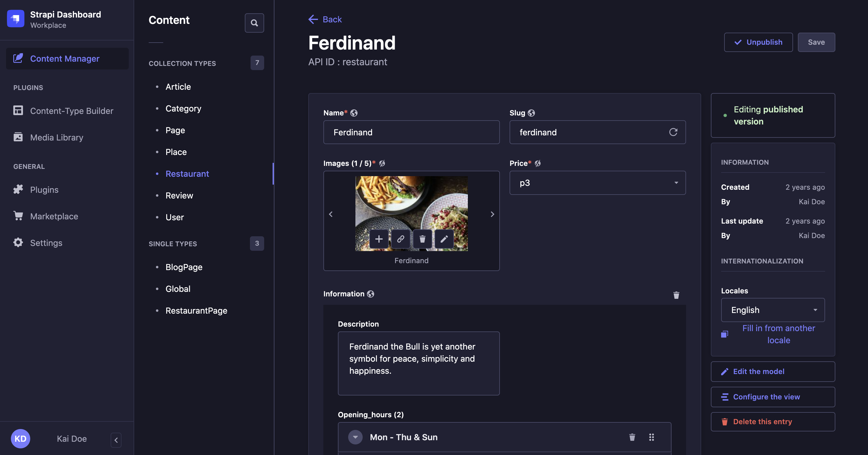
Task: Copy image link via the chain icon
Action: 401,239
